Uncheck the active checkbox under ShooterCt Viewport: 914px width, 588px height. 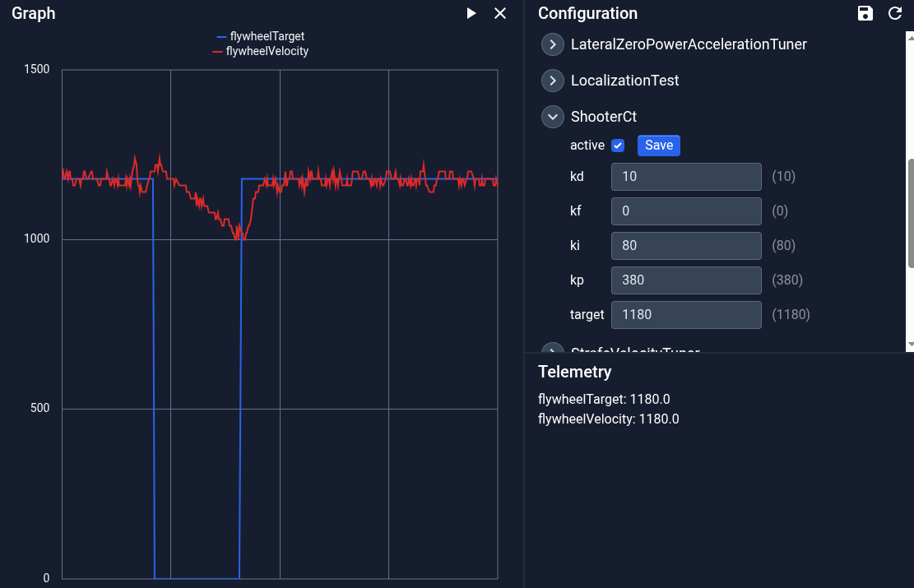pyautogui.click(x=618, y=145)
